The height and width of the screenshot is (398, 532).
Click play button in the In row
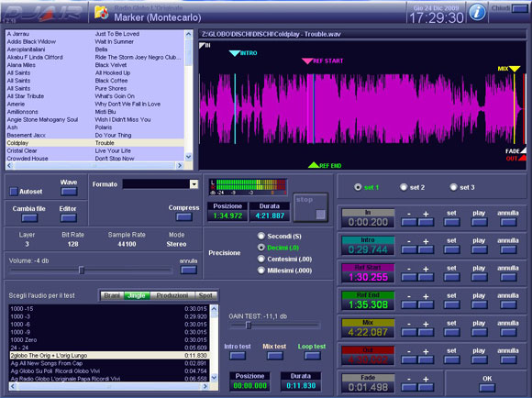[479, 223]
